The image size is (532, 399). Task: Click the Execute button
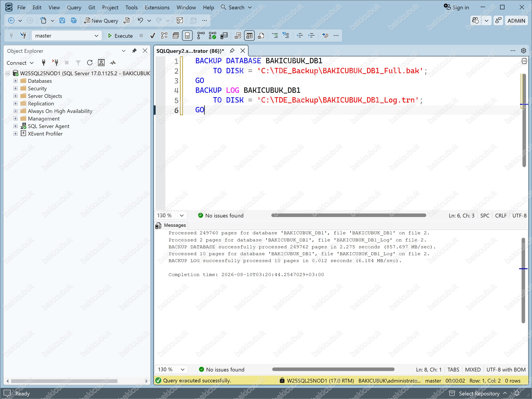pyautogui.click(x=120, y=36)
